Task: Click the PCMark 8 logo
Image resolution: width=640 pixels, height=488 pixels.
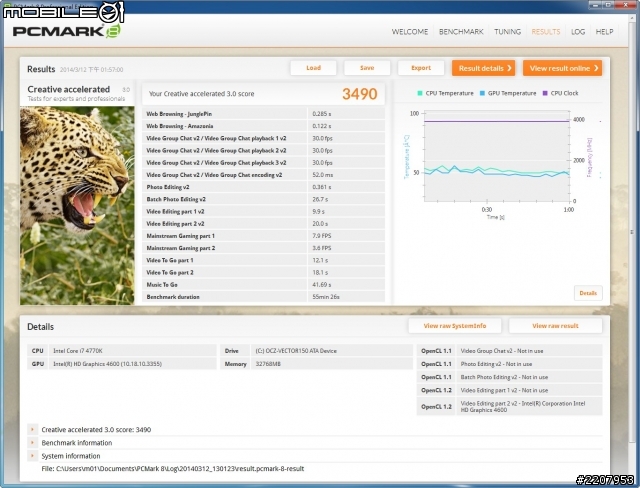Action: (x=67, y=31)
